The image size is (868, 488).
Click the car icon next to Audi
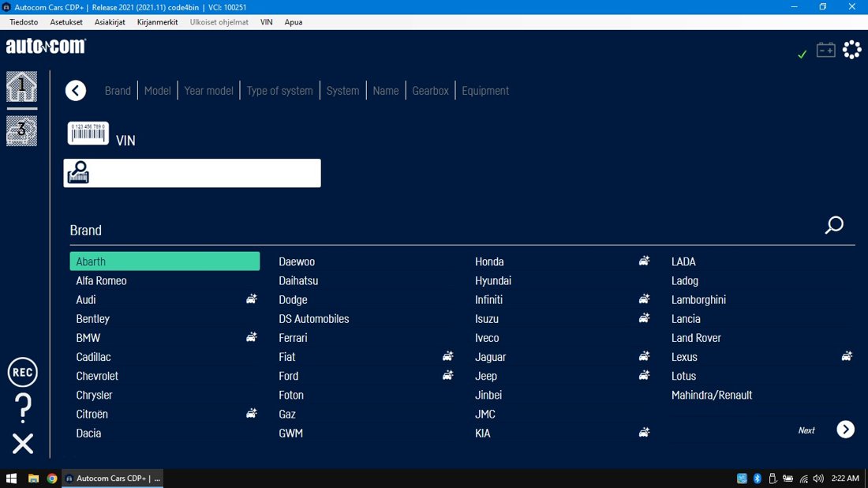pyautogui.click(x=251, y=299)
